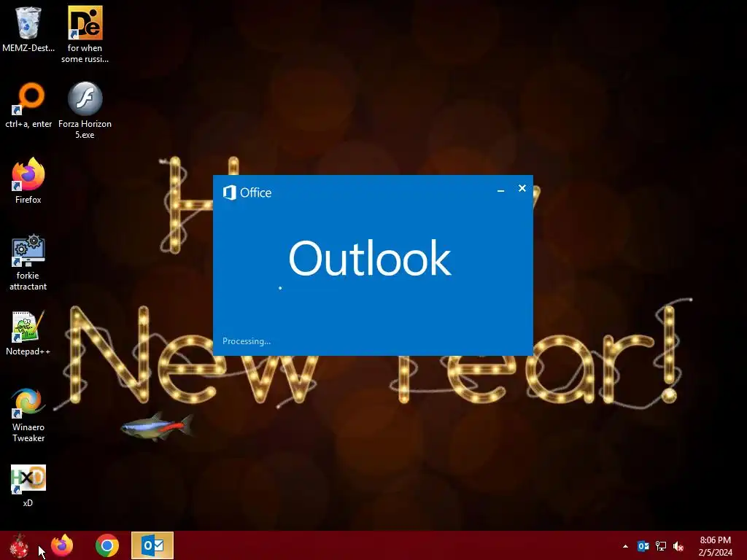Click the Office logo in splash window
Image resolution: width=747 pixels, height=560 pixels.
point(247,192)
